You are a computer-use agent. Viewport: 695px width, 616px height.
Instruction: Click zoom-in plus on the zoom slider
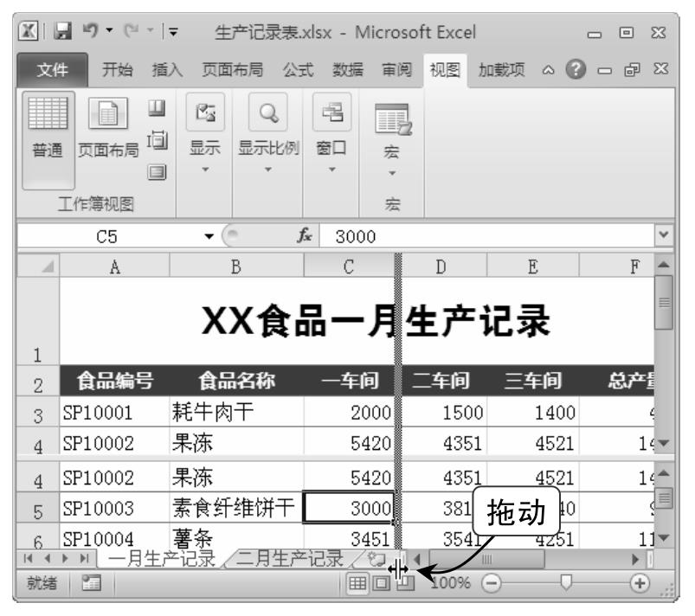[640, 581]
